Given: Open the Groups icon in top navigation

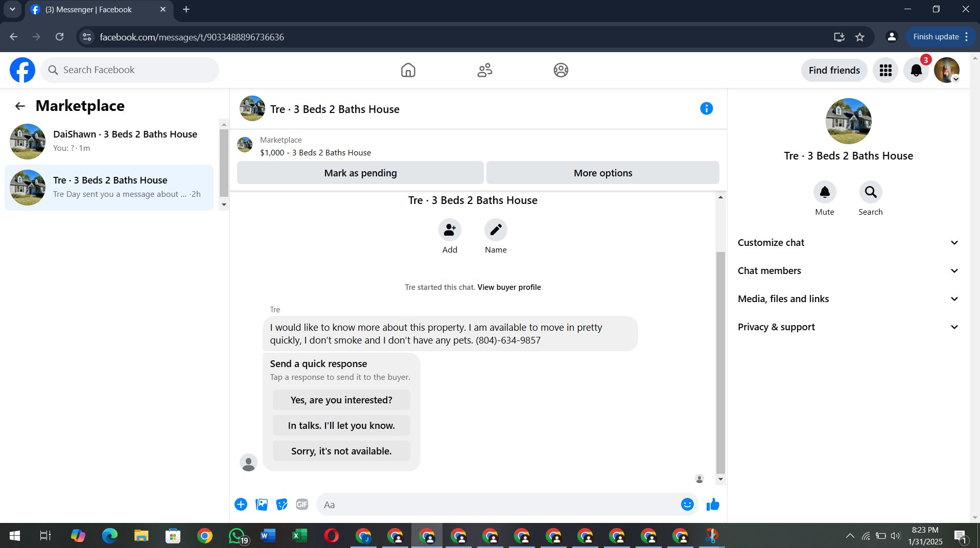Looking at the screenshot, I should tap(561, 70).
